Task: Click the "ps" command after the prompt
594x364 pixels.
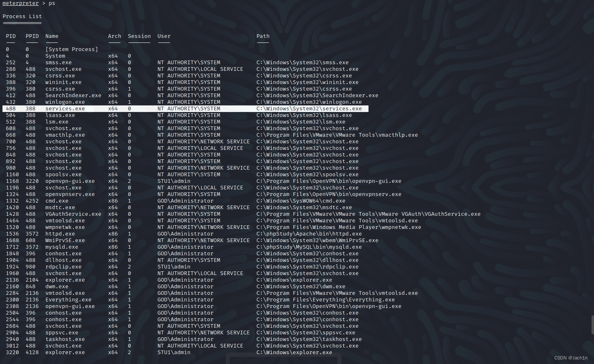Action: [52, 3]
